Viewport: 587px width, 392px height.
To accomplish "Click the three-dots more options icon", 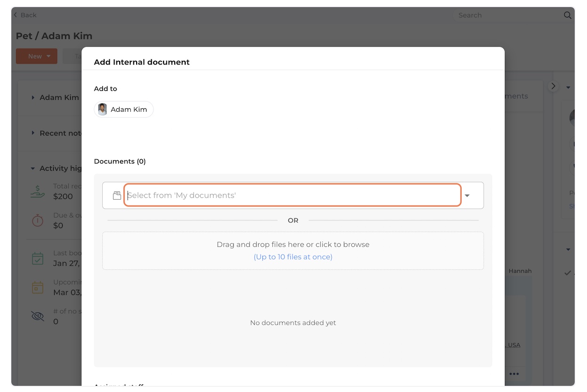I will point(514,374).
